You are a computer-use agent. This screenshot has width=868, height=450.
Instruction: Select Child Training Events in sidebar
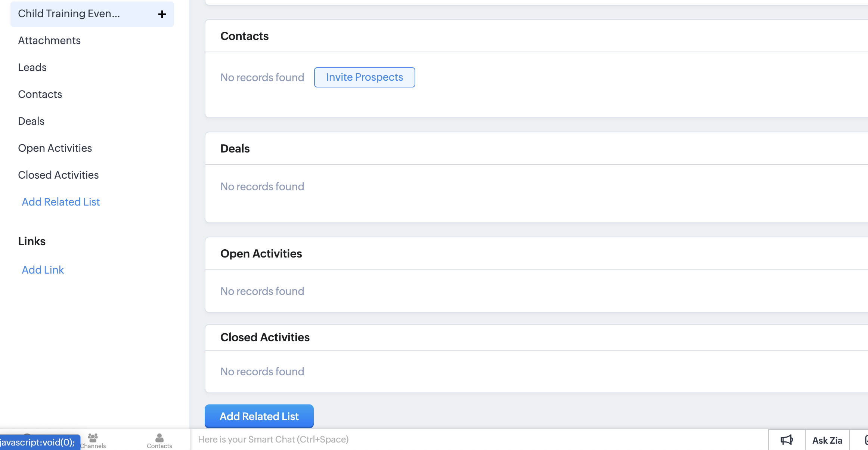(69, 14)
